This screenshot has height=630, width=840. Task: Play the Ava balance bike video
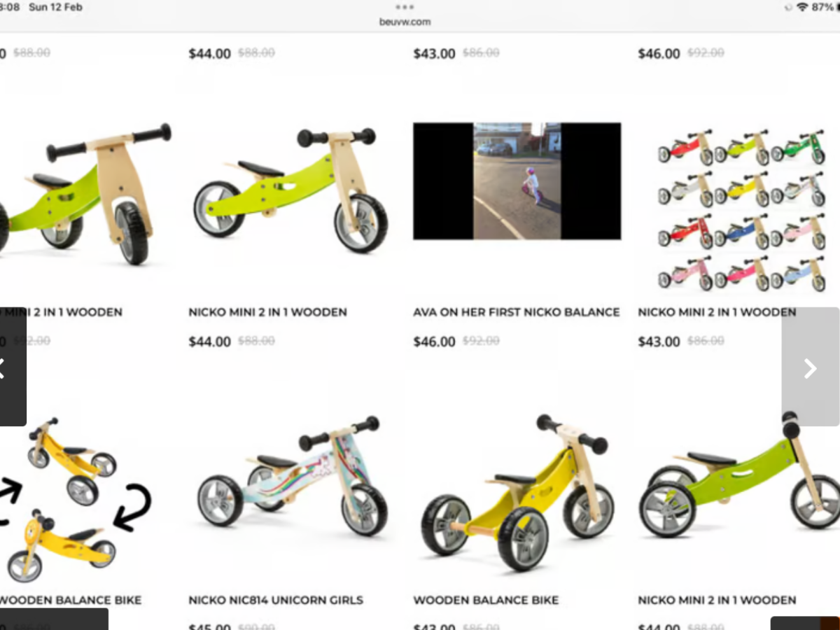[x=517, y=181]
